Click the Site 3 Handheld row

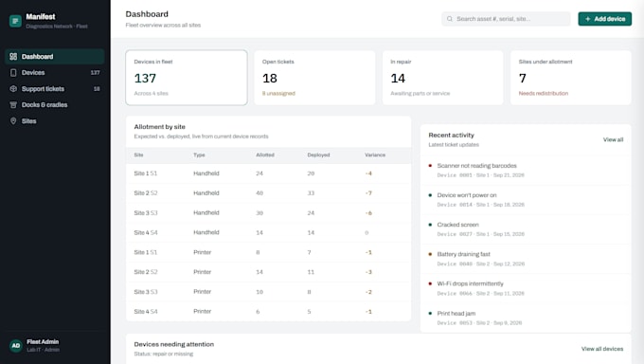pyautogui.click(x=268, y=213)
